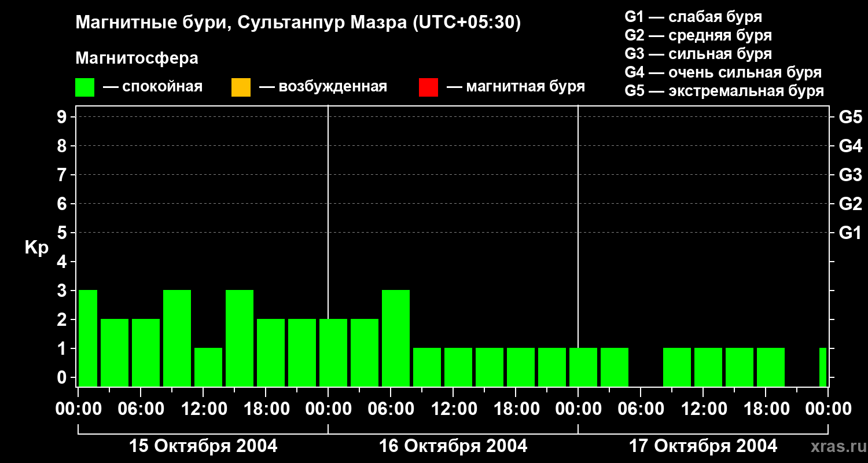The width and height of the screenshot is (868, 463).
Task: Click the "06:00" tick label above 16 Октября
Action: 391,409
